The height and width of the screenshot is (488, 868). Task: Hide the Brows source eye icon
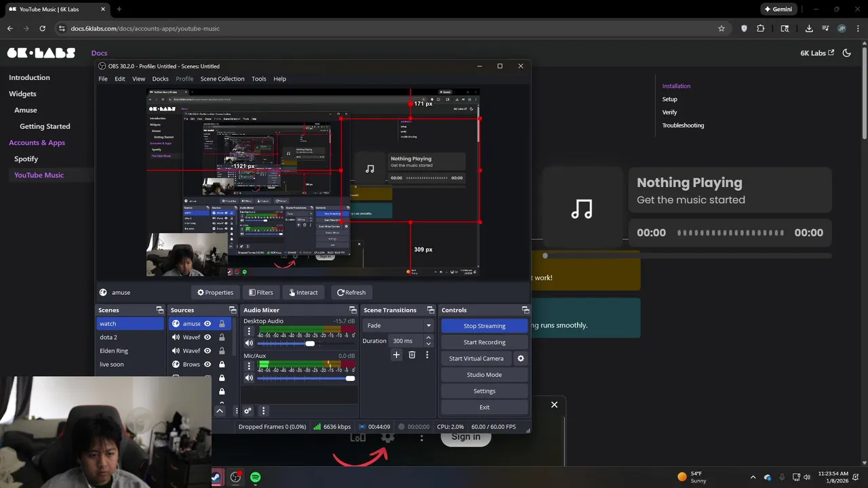point(208,364)
